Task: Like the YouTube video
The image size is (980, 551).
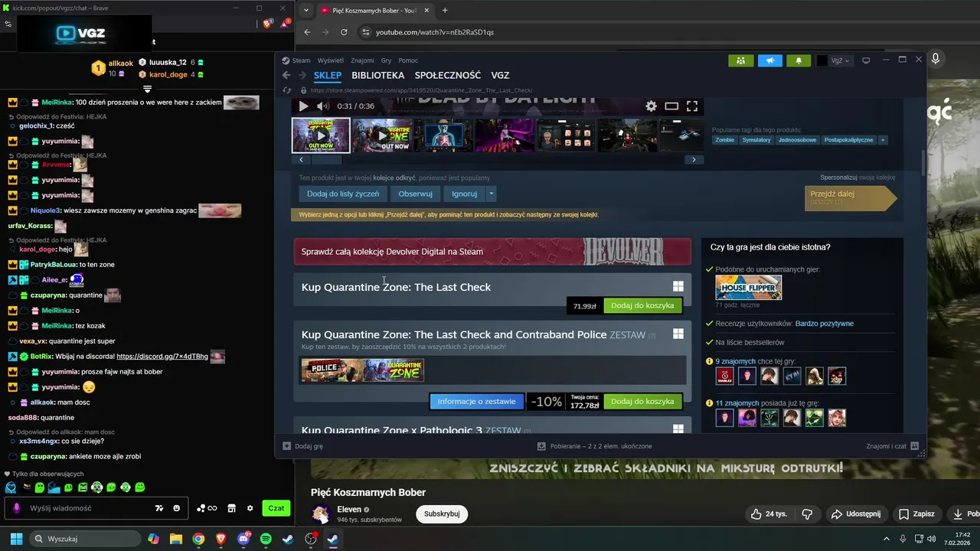Action: (771, 514)
